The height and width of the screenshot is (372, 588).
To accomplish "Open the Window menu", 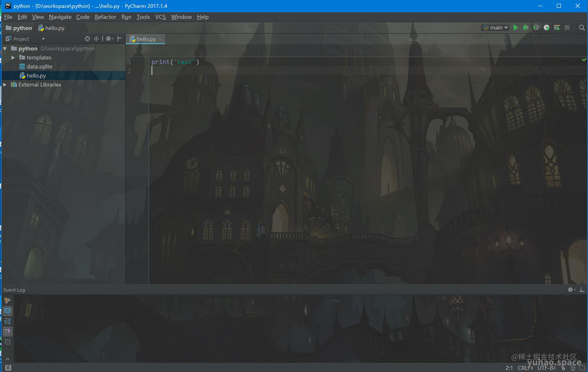I will [181, 17].
